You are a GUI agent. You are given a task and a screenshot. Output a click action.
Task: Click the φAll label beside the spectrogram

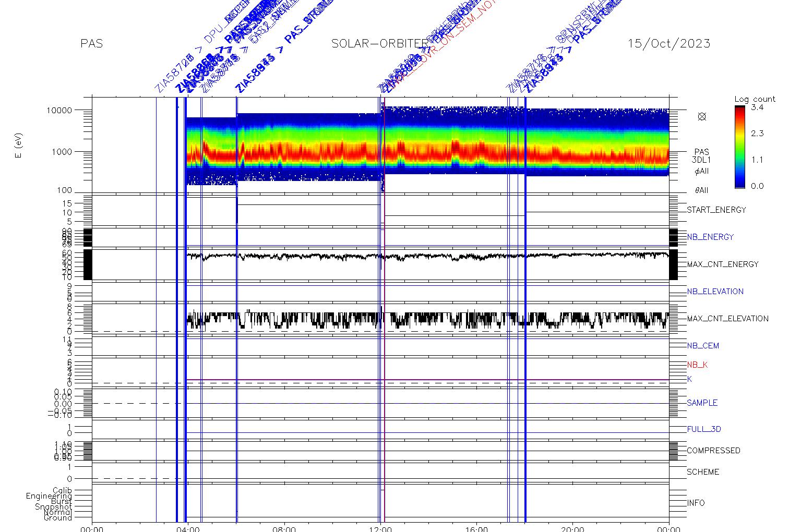point(701,171)
